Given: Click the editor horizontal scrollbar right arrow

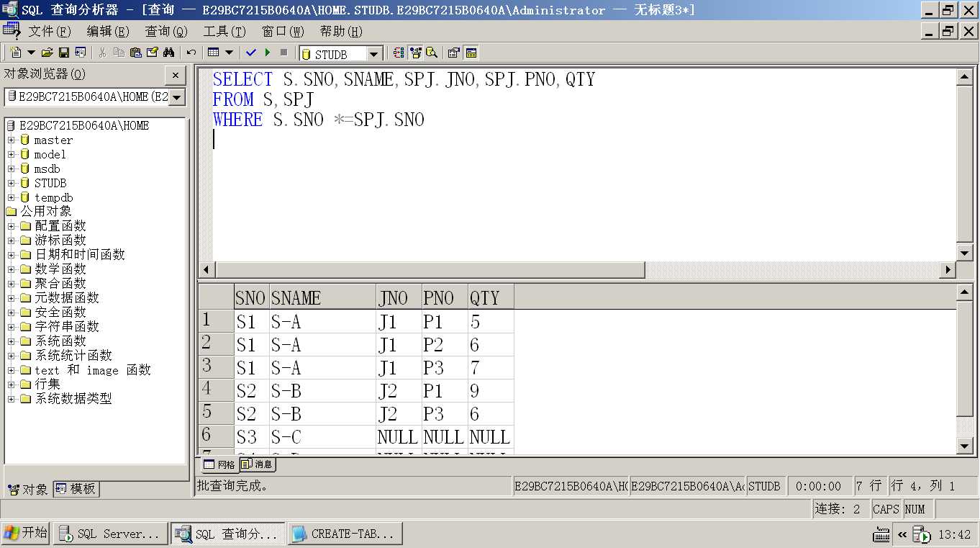Looking at the screenshot, I should click(x=948, y=270).
